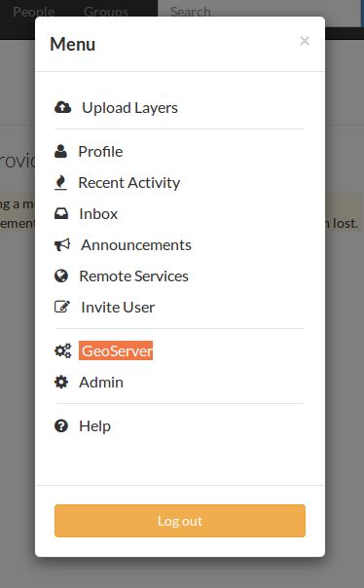Close the Menu dialog with X
This screenshot has height=588, width=364.
(x=305, y=41)
